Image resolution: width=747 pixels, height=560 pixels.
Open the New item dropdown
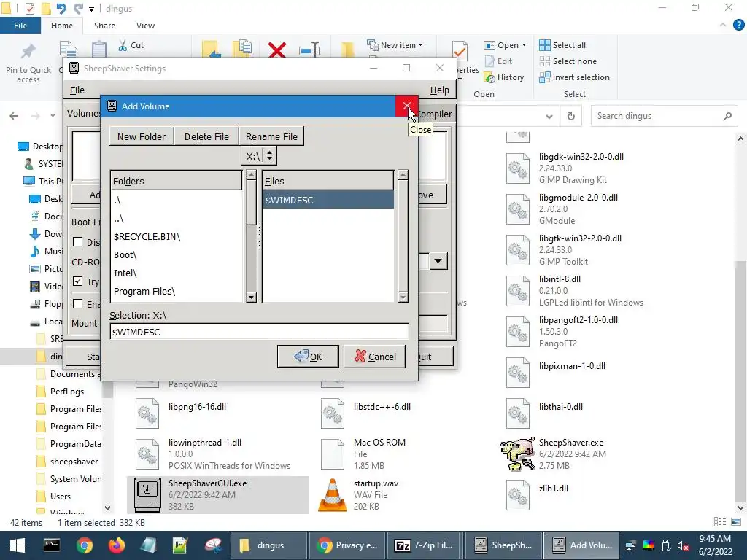[x=395, y=45]
